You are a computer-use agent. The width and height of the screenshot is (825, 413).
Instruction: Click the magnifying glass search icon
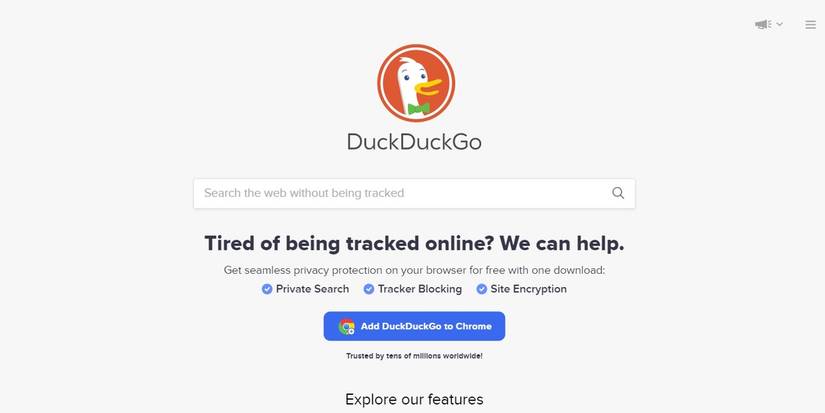pos(618,193)
